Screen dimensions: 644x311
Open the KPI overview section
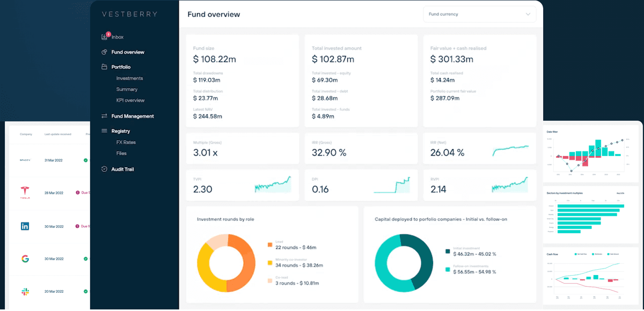coord(130,100)
